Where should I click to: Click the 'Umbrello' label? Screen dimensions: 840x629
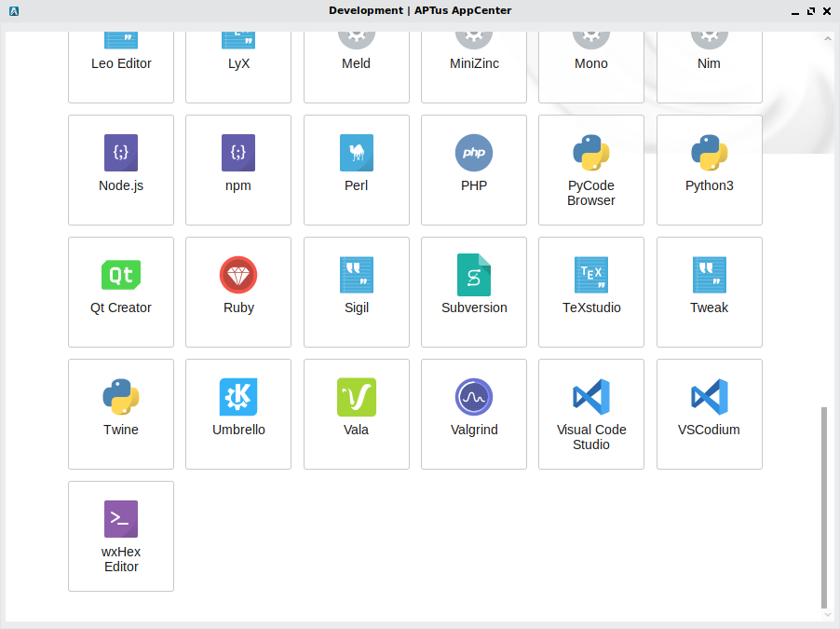(x=238, y=431)
